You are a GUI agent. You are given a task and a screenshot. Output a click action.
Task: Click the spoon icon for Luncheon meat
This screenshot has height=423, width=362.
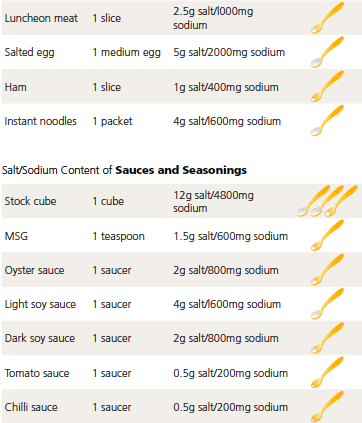tap(327, 18)
